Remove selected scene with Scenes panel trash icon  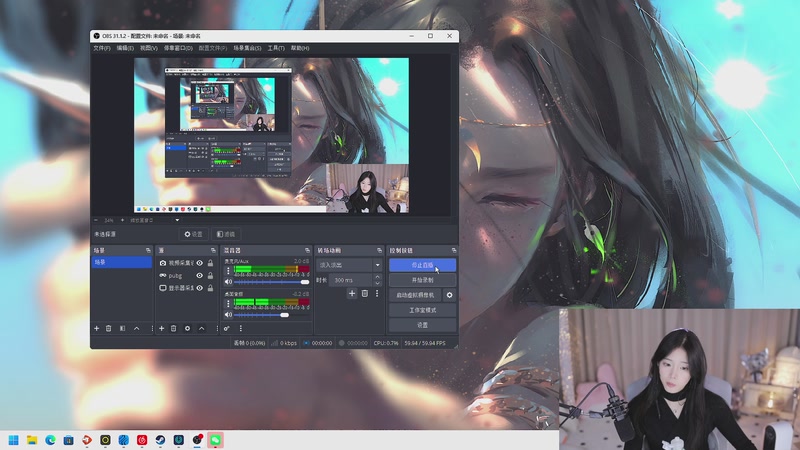tap(109, 329)
